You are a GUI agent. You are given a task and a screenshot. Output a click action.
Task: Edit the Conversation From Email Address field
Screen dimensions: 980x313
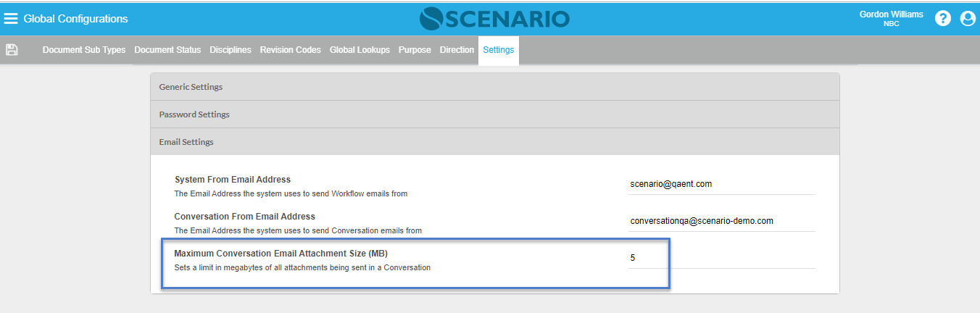point(721,221)
